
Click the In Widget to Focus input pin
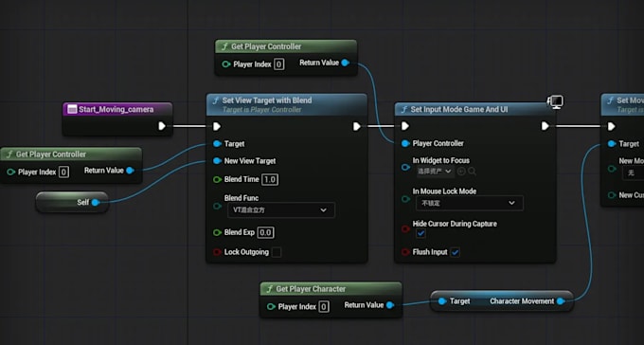[405, 167]
